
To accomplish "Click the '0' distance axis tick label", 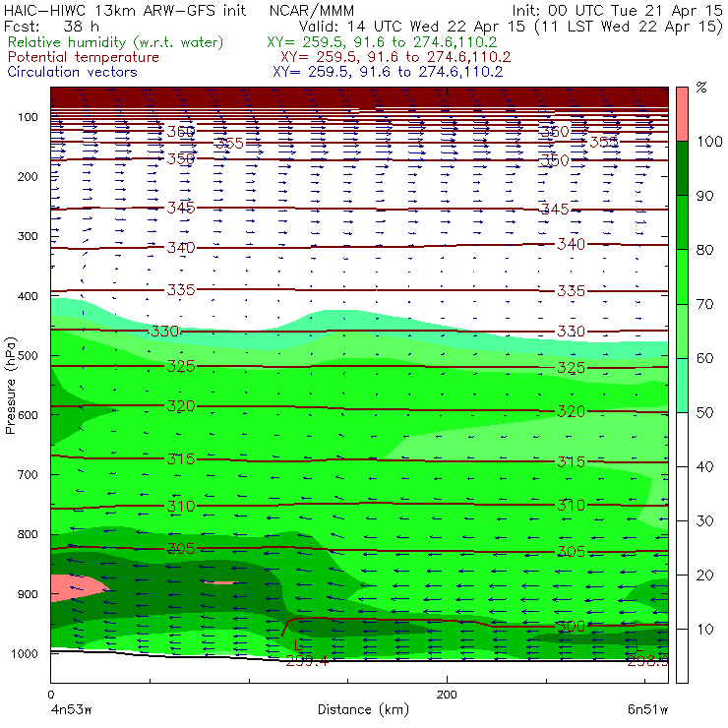I will coord(50,695).
